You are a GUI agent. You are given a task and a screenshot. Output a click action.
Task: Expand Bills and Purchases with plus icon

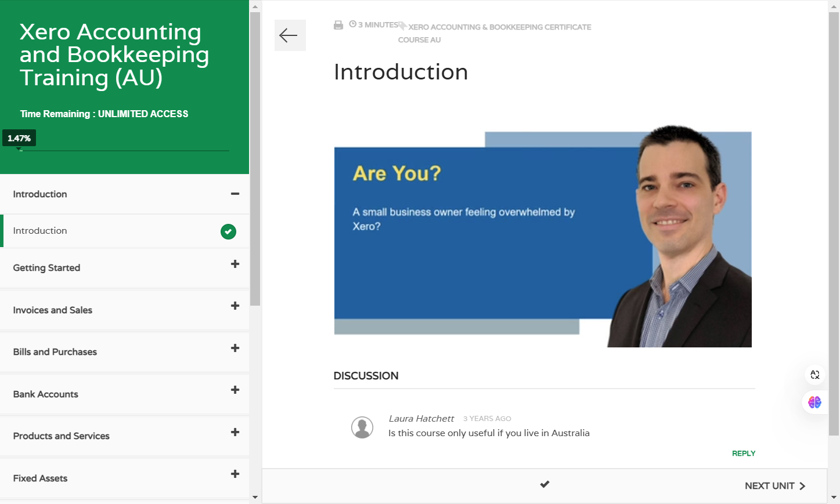235,348
